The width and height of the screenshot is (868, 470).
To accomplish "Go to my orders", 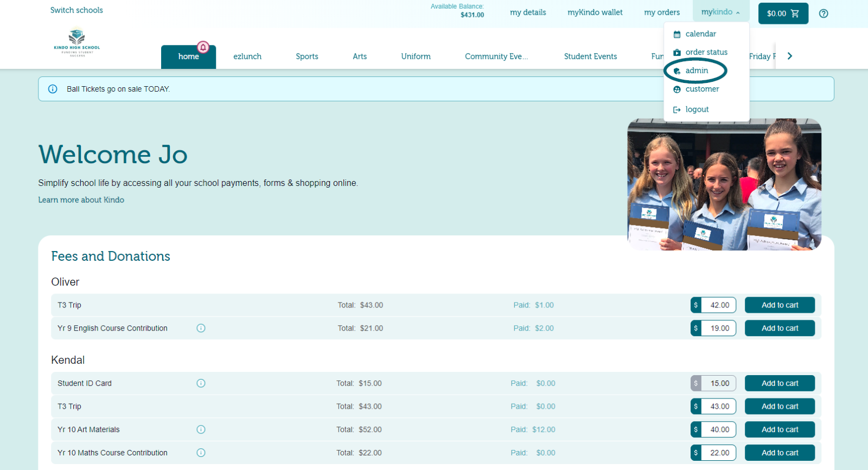I will (662, 12).
